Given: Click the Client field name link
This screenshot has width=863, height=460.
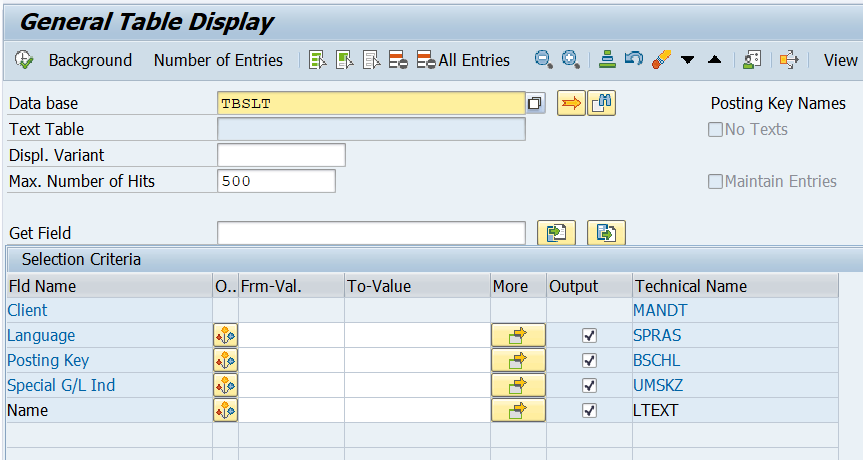Looking at the screenshot, I should pyautogui.click(x=28, y=310).
